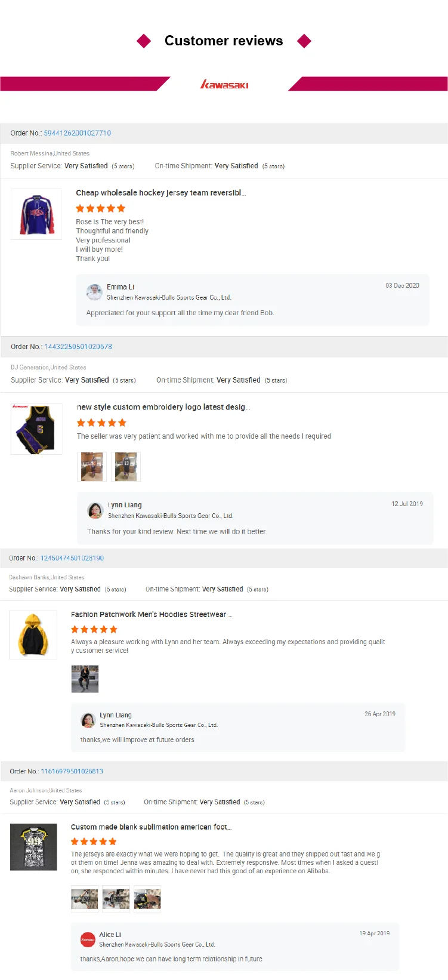Open the camo football jersey product thumbnail
Screen dimensions: 448x980
point(33,847)
